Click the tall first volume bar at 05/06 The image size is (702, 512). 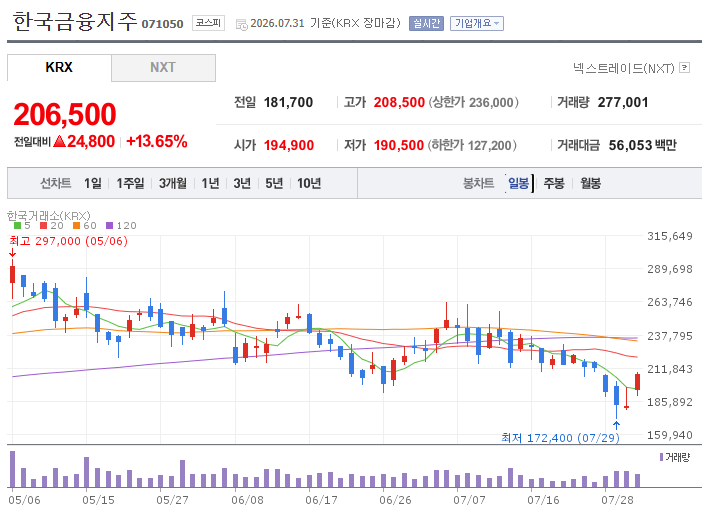coord(13,469)
